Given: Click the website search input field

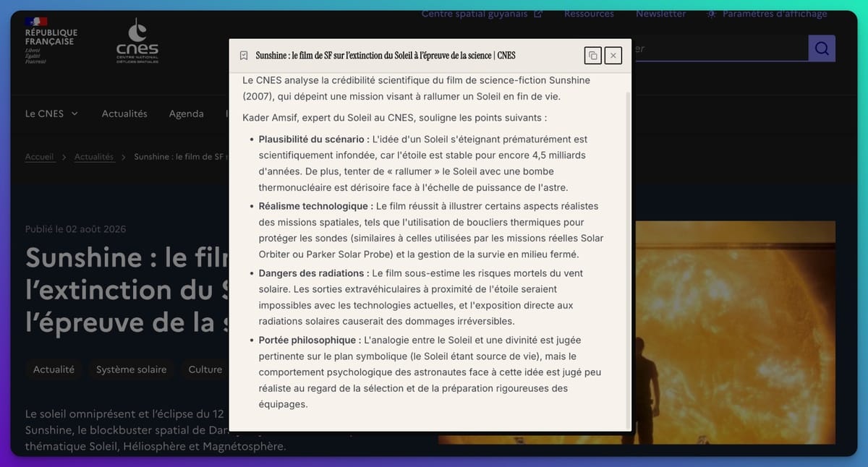Looking at the screenshot, I should [720, 48].
